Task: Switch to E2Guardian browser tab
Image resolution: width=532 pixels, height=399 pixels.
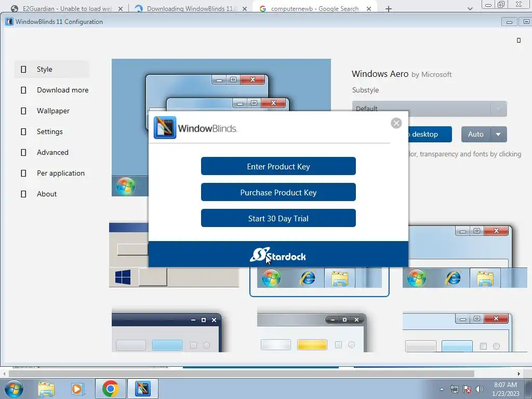Action: pyautogui.click(x=67, y=9)
